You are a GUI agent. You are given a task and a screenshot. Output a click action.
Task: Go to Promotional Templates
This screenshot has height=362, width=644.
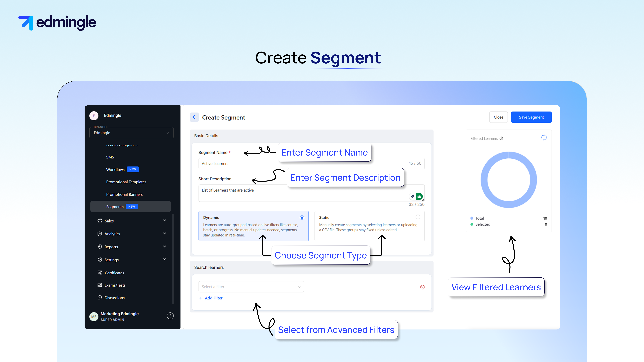pyautogui.click(x=126, y=182)
